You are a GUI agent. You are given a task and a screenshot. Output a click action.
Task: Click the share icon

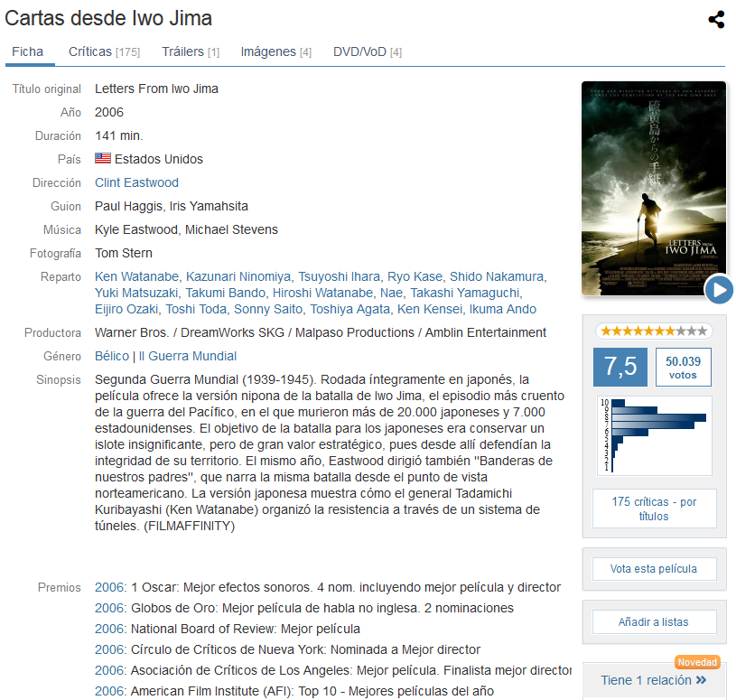point(716,20)
